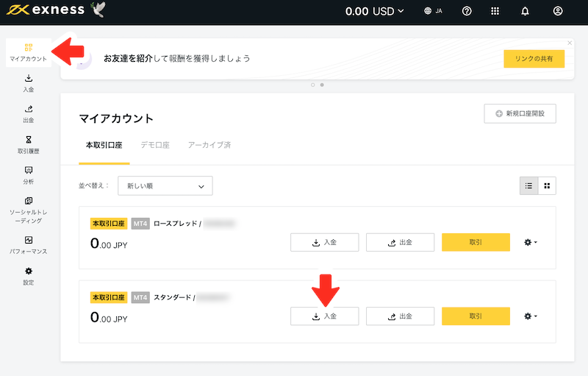588x376 pixels.
Task: Click the MT4 badge on ロースプレッド account
Action: coord(140,224)
